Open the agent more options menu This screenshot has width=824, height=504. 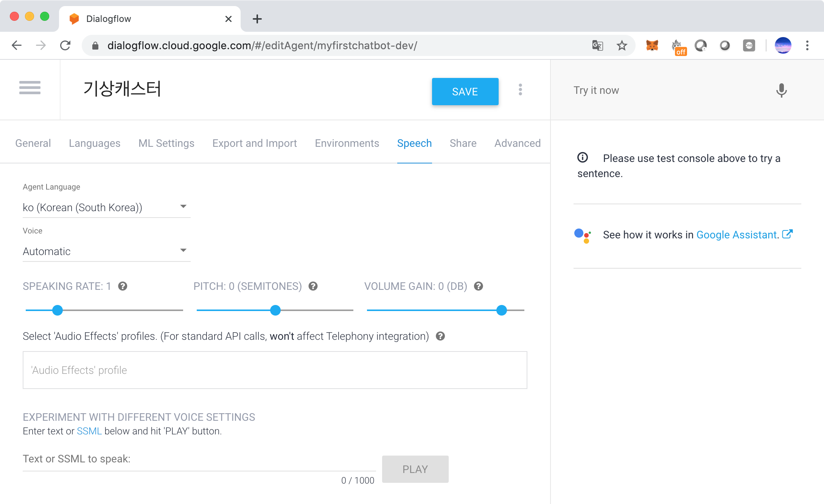coord(520,90)
